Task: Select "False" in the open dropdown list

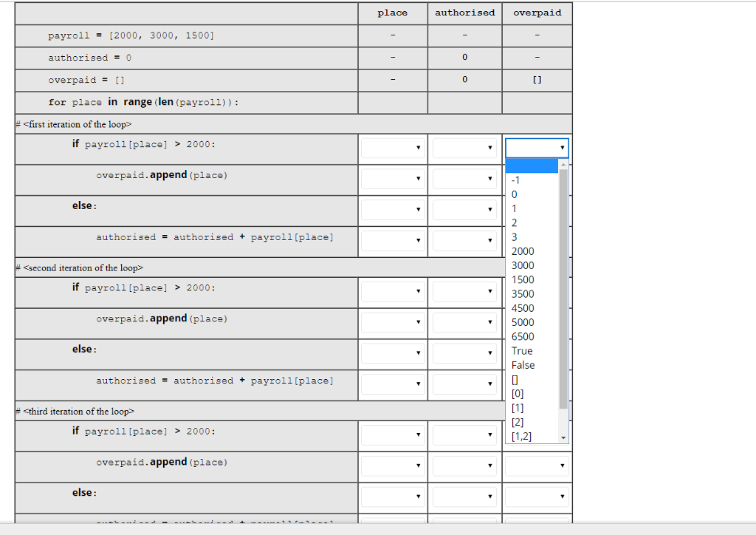Action: 523,365
